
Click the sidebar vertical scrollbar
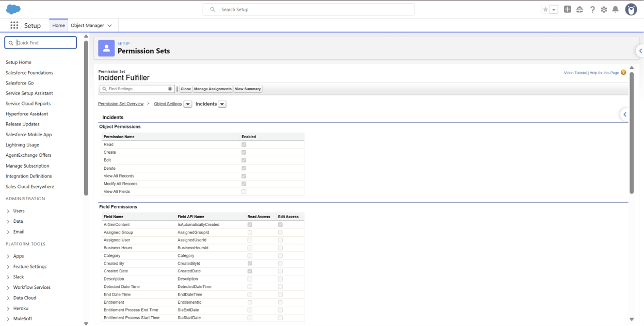[86, 118]
